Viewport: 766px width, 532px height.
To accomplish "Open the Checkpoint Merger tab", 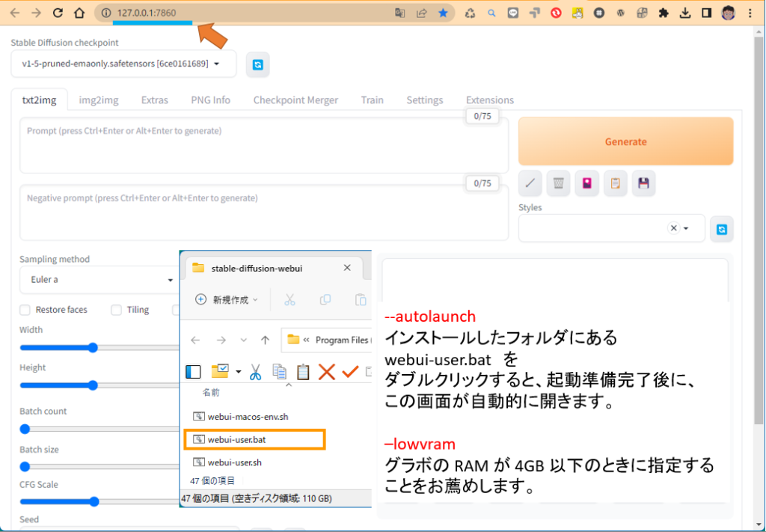I will coord(295,100).
